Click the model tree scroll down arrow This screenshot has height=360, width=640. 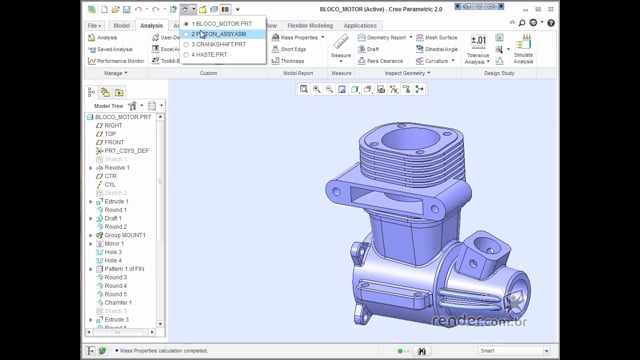coord(160,324)
